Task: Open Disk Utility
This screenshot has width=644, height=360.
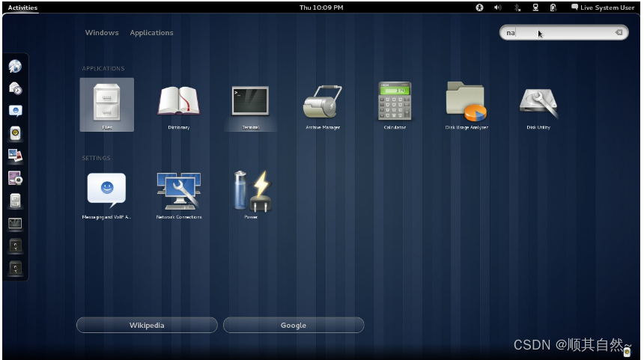Action: (538, 103)
